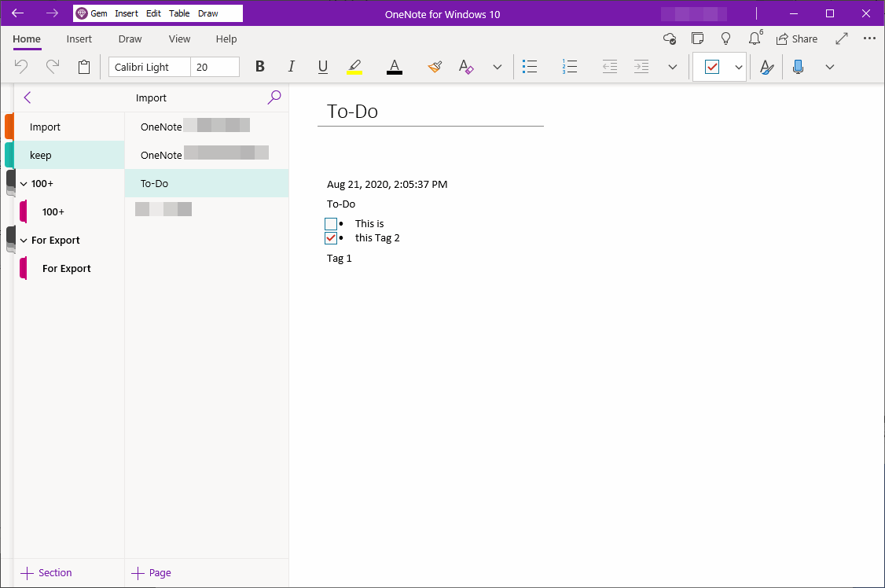Viewport: 885px width, 588px height.
Task: Click the To Do tag checkbox button
Action: (712, 67)
